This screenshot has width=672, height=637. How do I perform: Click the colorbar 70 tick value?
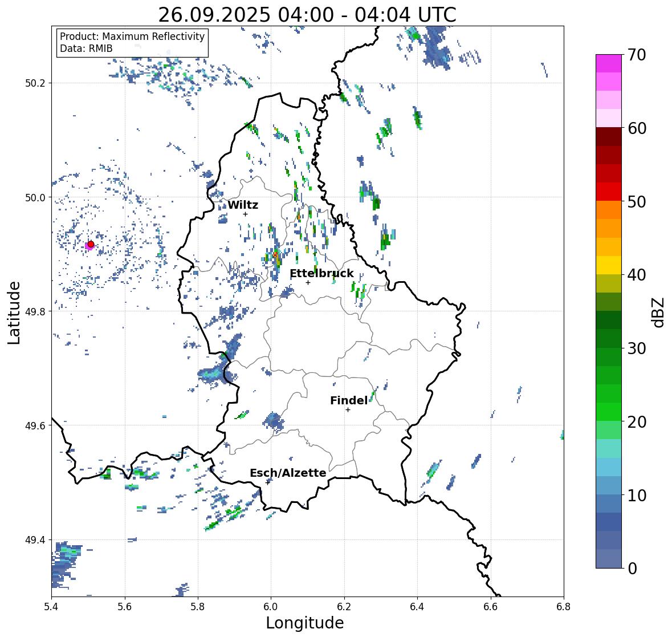pyautogui.click(x=636, y=55)
